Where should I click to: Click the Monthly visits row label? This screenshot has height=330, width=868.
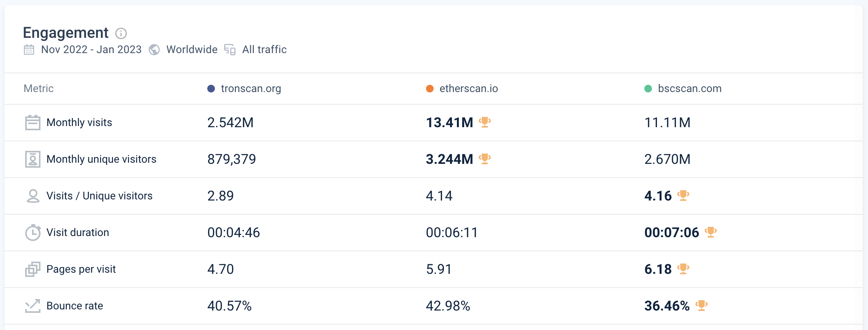pos(79,123)
